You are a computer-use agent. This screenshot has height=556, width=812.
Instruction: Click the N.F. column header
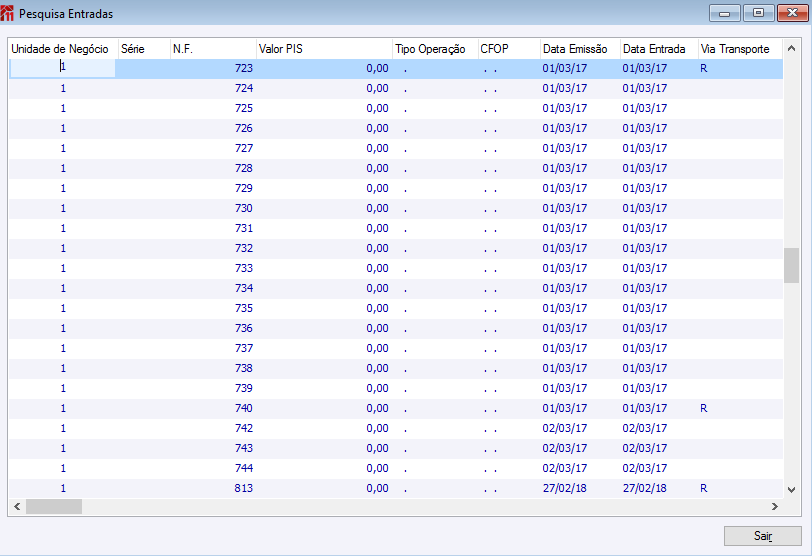213,49
